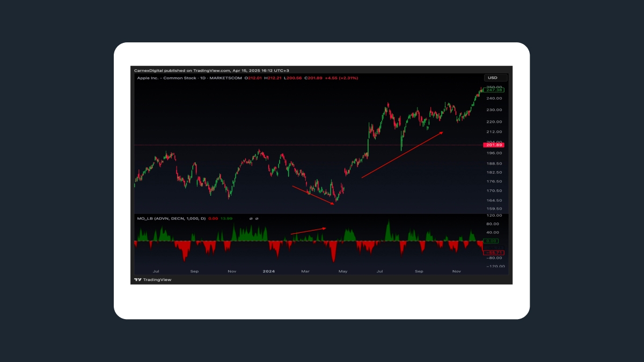Click the green 247.38 price label

click(494, 90)
